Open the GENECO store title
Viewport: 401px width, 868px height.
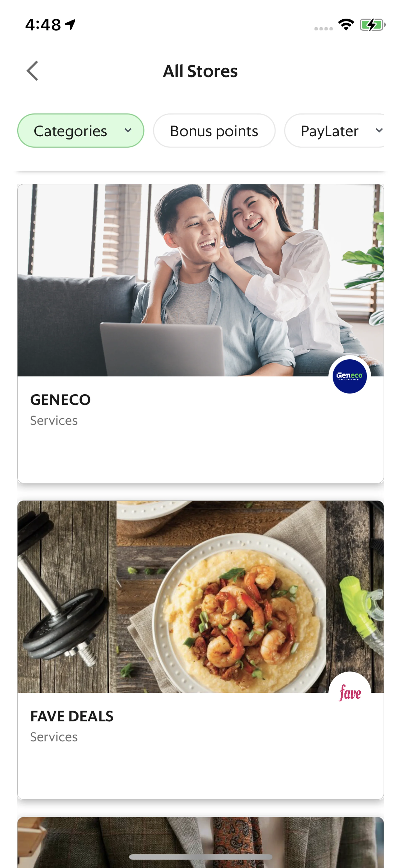(60, 400)
